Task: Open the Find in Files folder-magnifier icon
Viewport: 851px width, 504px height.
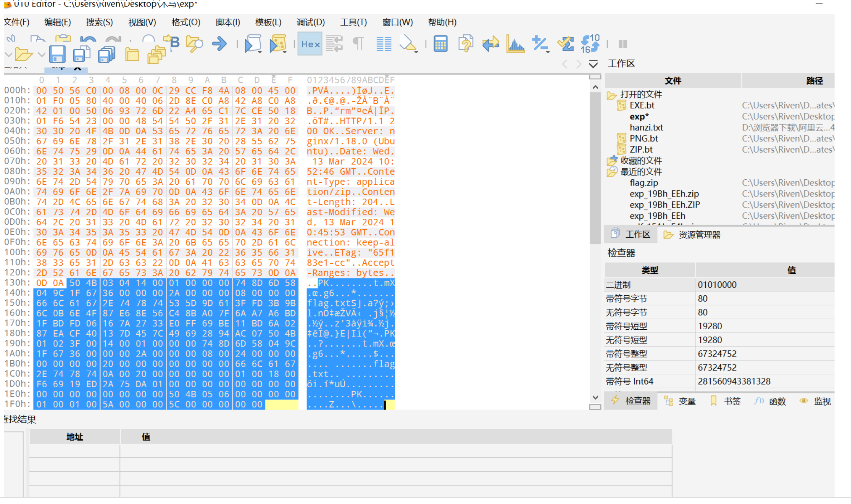Action: (194, 44)
